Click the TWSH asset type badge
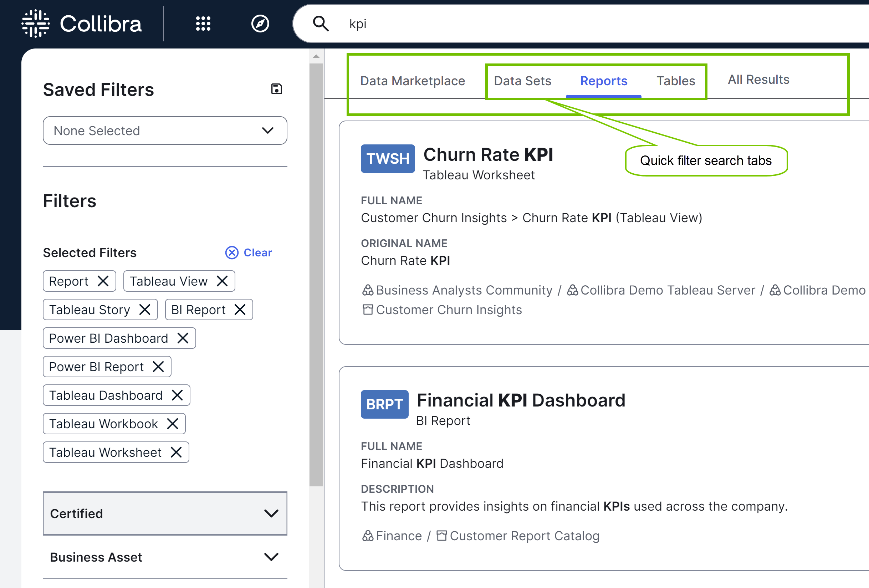The image size is (869, 588). tap(388, 158)
